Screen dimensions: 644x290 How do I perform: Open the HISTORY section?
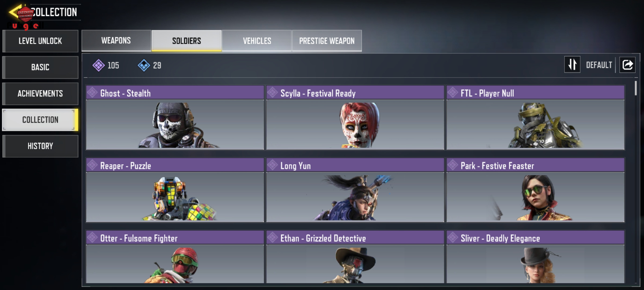pos(40,146)
